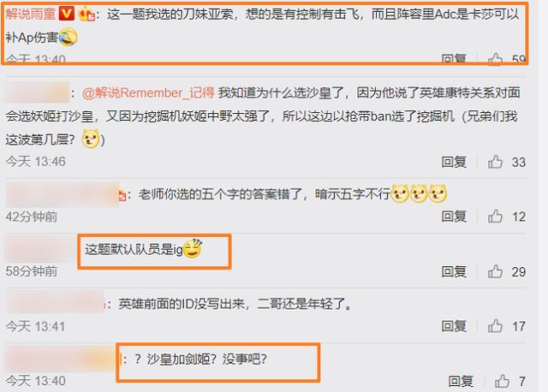Reply to the 13:41 comment about ID

tap(454, 326)
